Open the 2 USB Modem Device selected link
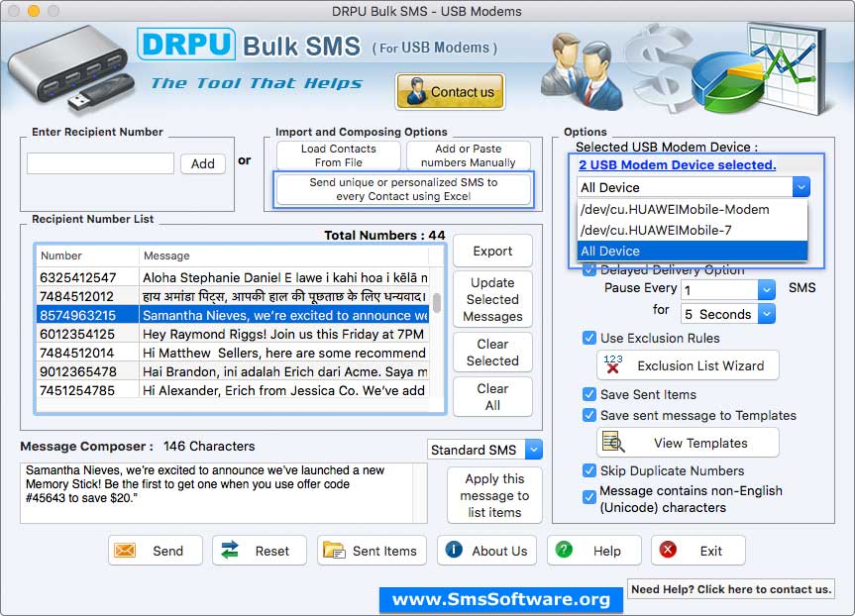 pyautogui.click(x=678, y=164)
